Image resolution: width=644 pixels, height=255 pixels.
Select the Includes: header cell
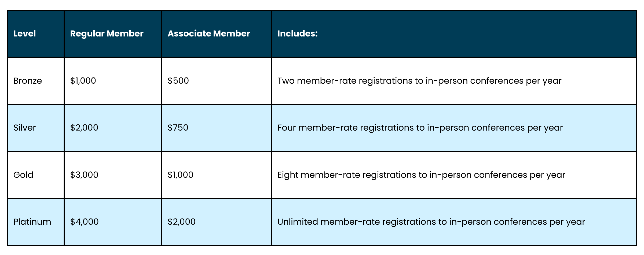click(x=297, y=34)
